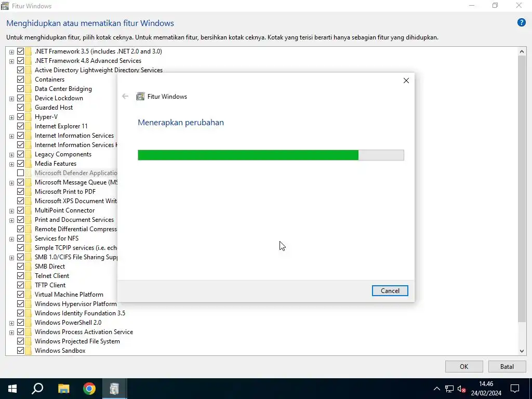The width and height of the screenshot is (532, 399).
Task: Select Windows Identity Foundation 3.5 row
Action: (79, 313)
